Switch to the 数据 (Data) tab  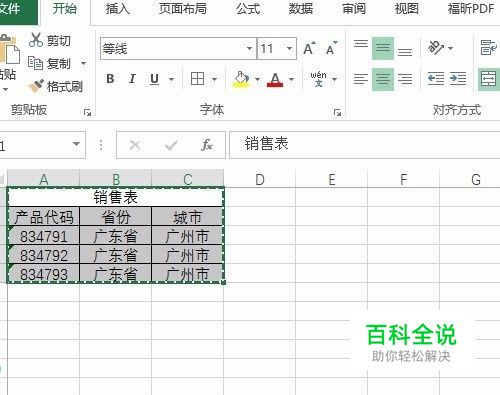(301, 9)
